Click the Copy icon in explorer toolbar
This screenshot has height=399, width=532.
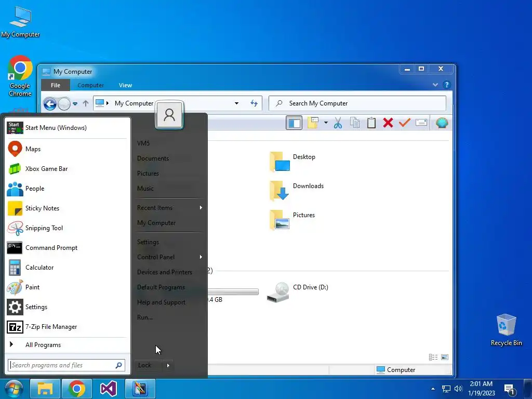pos(354,123)
